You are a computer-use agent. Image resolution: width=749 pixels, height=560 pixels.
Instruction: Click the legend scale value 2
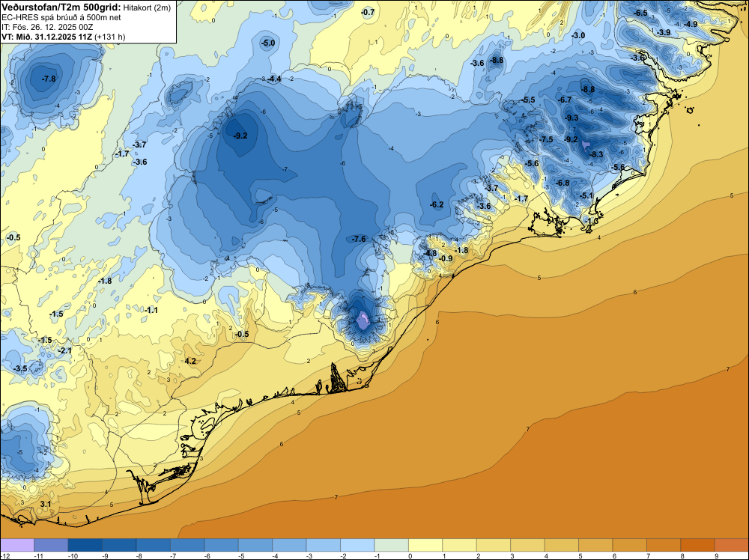tap(479, 556)
